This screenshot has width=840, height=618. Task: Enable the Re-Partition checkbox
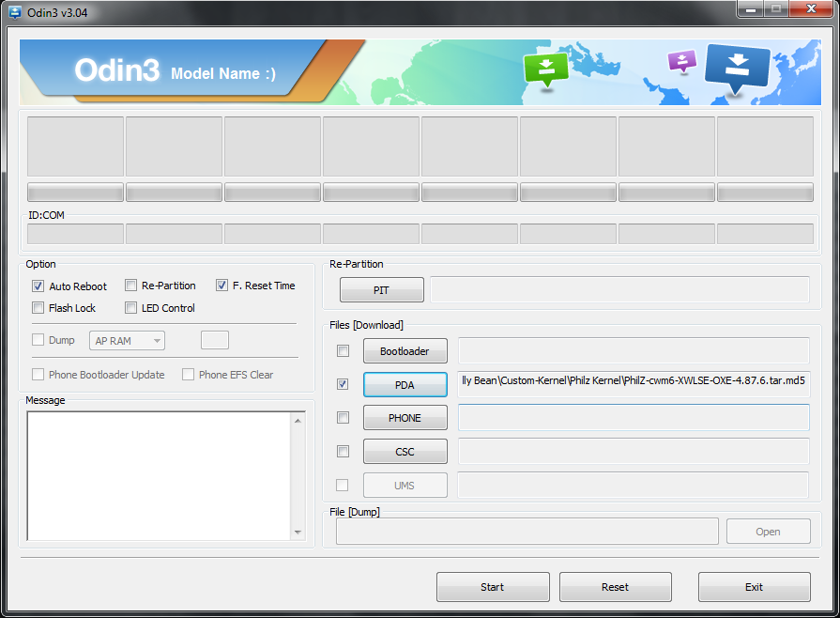(x=130, y=286)
